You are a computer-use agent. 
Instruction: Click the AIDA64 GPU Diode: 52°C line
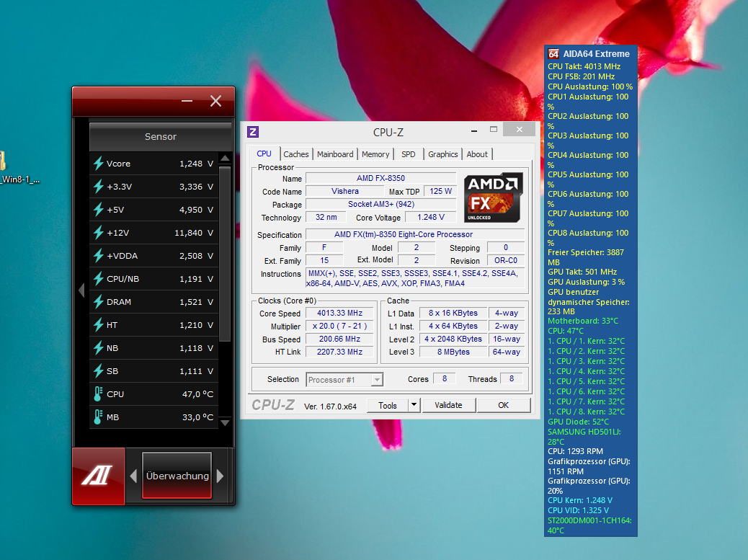578,422
